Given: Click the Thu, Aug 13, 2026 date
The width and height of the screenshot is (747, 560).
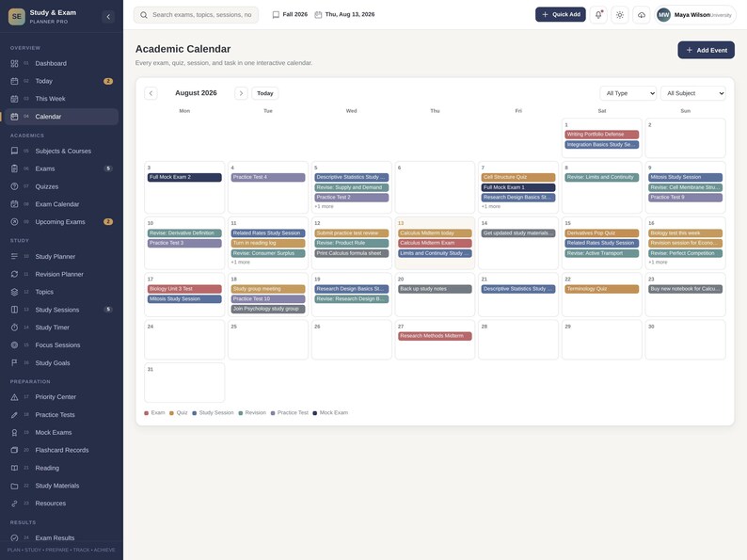Looking at the screenshot, I should [x=344, y=14].
